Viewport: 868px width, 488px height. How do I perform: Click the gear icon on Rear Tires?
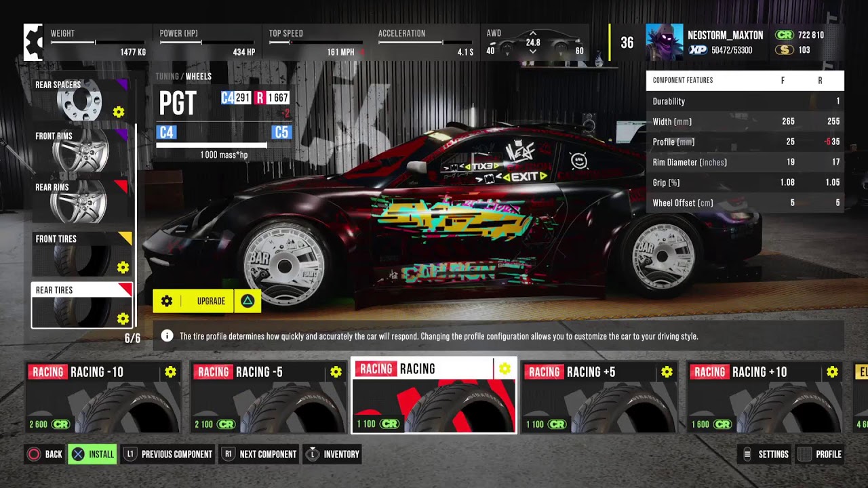123,319
